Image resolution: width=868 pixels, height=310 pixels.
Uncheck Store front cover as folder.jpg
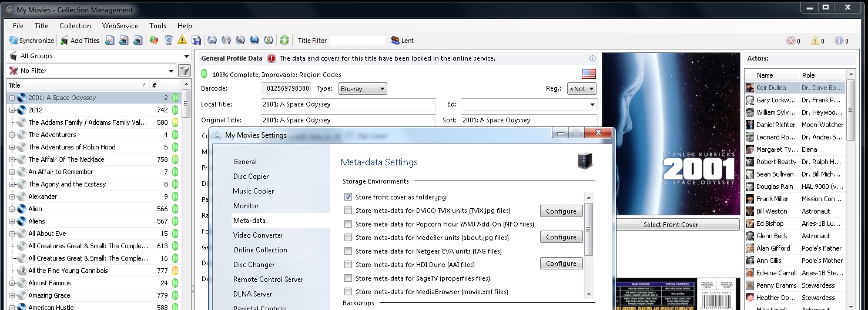[x=348, y=197]
